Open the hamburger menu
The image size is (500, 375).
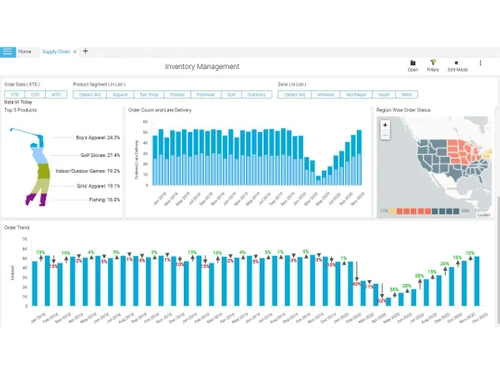click(8, 52)
